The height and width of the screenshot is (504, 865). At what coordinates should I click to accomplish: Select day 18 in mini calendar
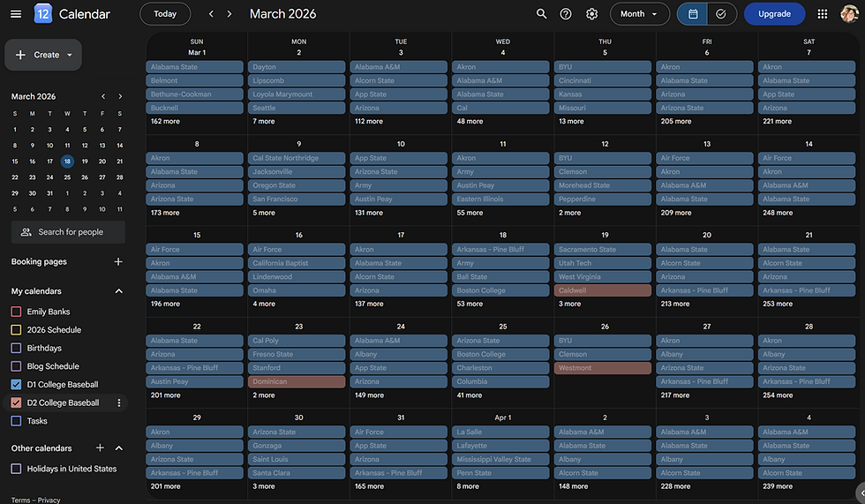pyautogui.click(x=67, y=162)
